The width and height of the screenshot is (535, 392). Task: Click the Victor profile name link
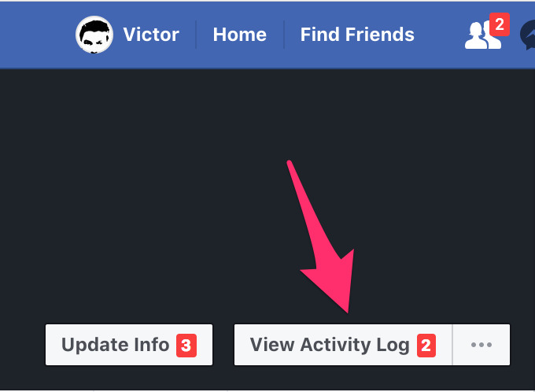pyautogui.click(x=151, y=35)
